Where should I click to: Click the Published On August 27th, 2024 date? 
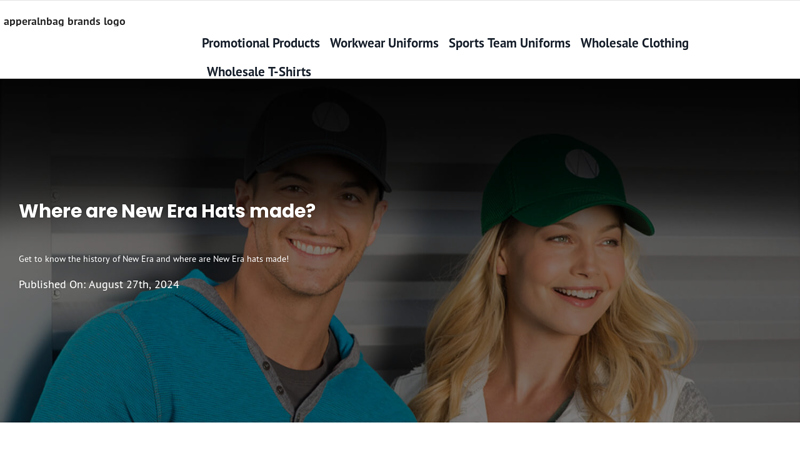pos(99,284)
